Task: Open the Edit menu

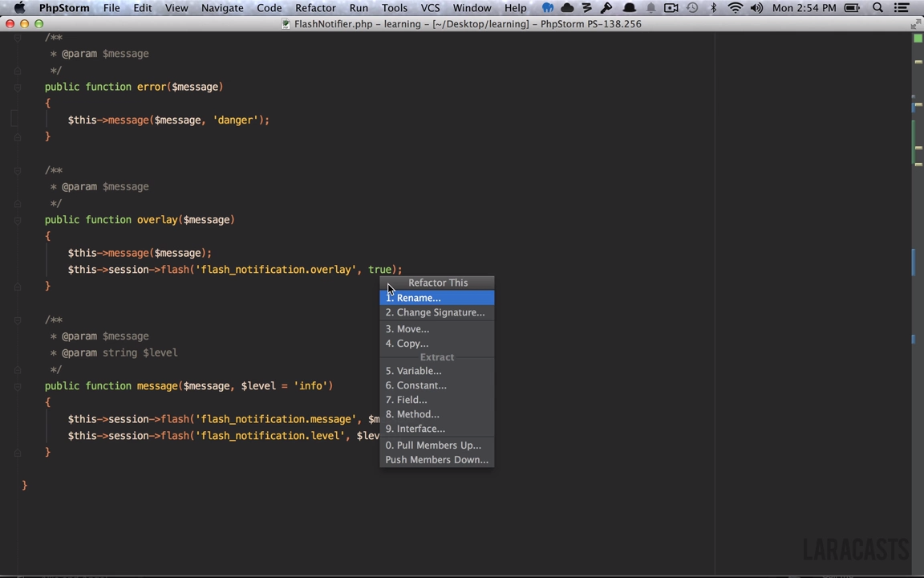Action: point(142,8)
